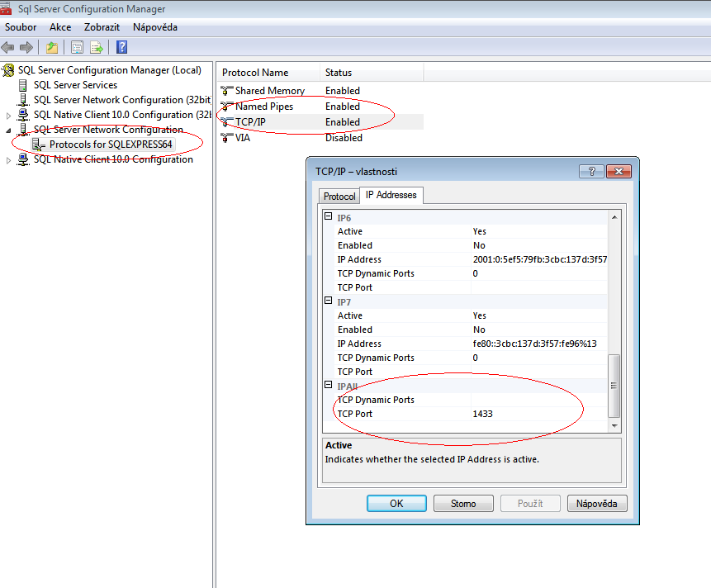
Task: Confirm the dialog with OK
Action: (396, 504)
